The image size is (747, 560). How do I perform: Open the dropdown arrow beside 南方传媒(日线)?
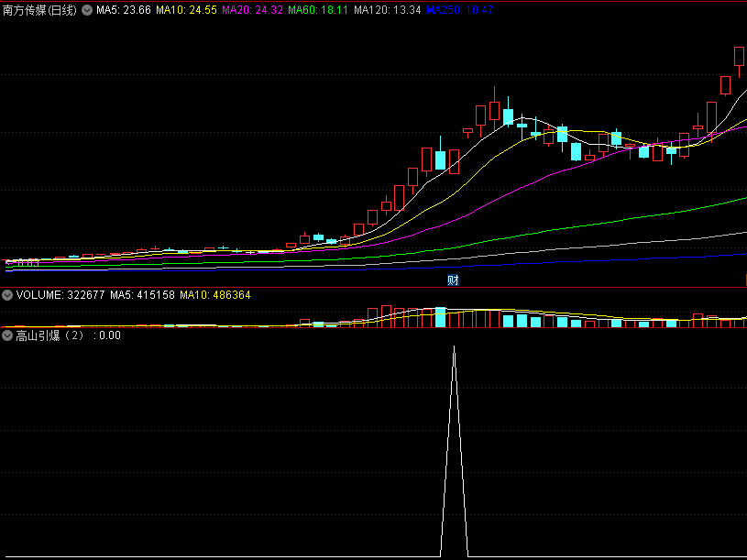click(87, 10)
